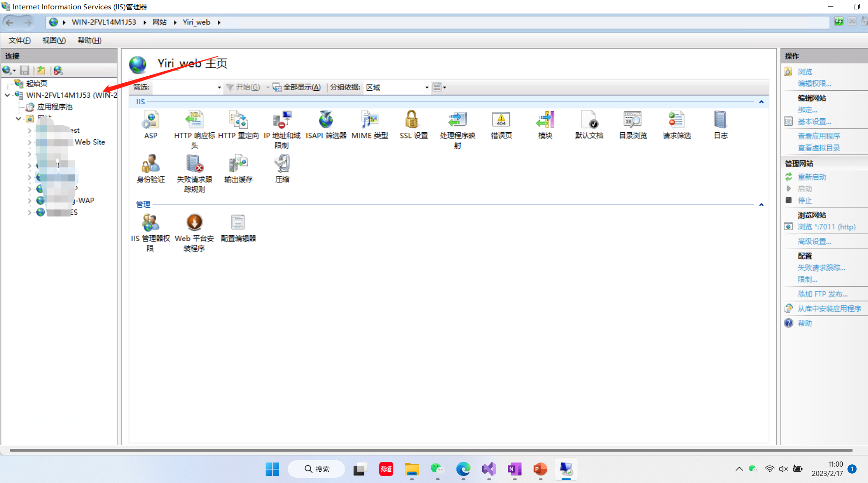Screen dimensions: 868x483
Task: Click 浏览 *:7011 (http) link
Action: click(x=826, y=227)
